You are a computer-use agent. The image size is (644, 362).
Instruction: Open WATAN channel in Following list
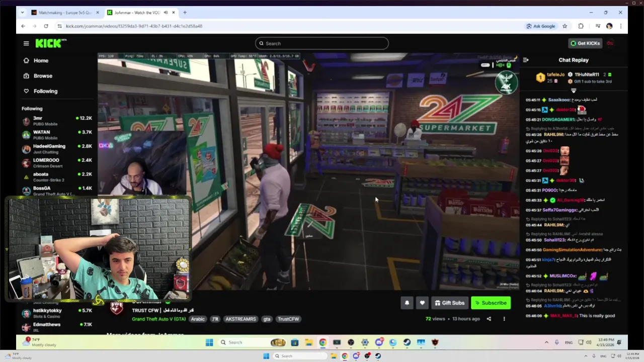57,134
